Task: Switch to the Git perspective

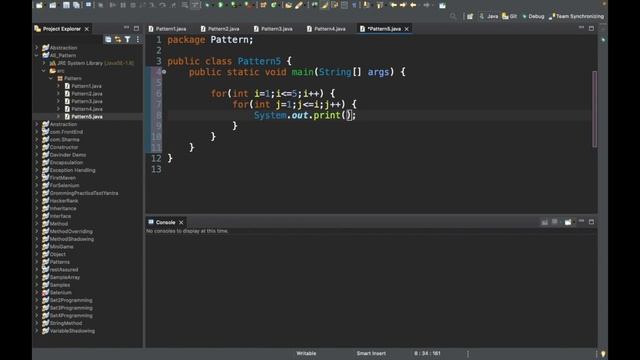Action: point(510,16)
